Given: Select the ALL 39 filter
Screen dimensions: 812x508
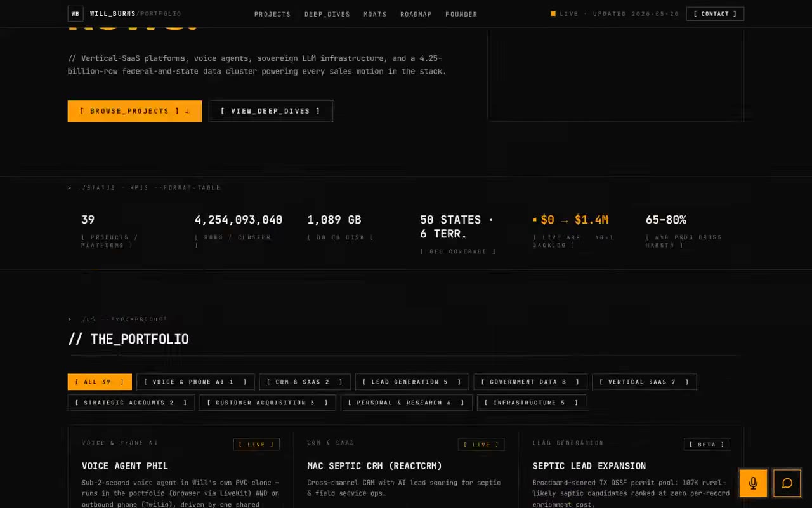Looking at the screenshot, I should [x=100, y=382].
